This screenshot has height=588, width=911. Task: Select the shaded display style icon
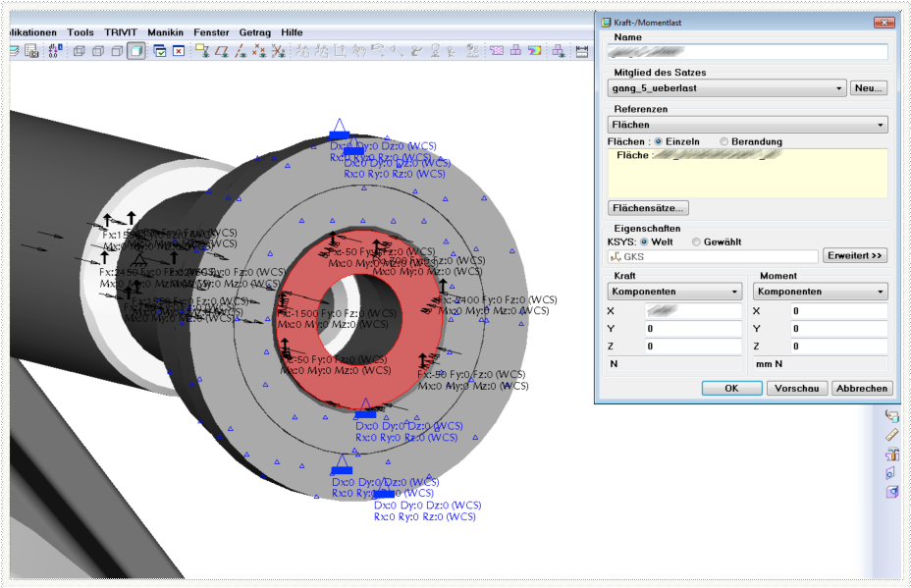click(x=136, y=51)
